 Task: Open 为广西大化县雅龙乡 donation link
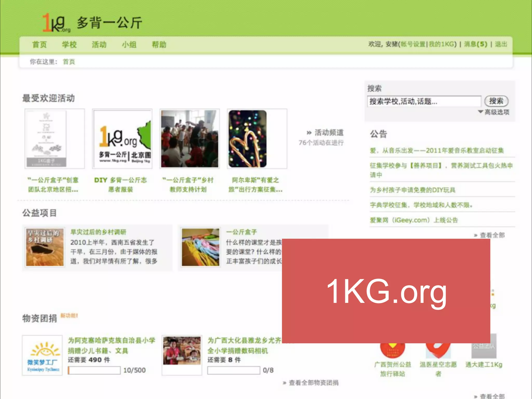244,345
